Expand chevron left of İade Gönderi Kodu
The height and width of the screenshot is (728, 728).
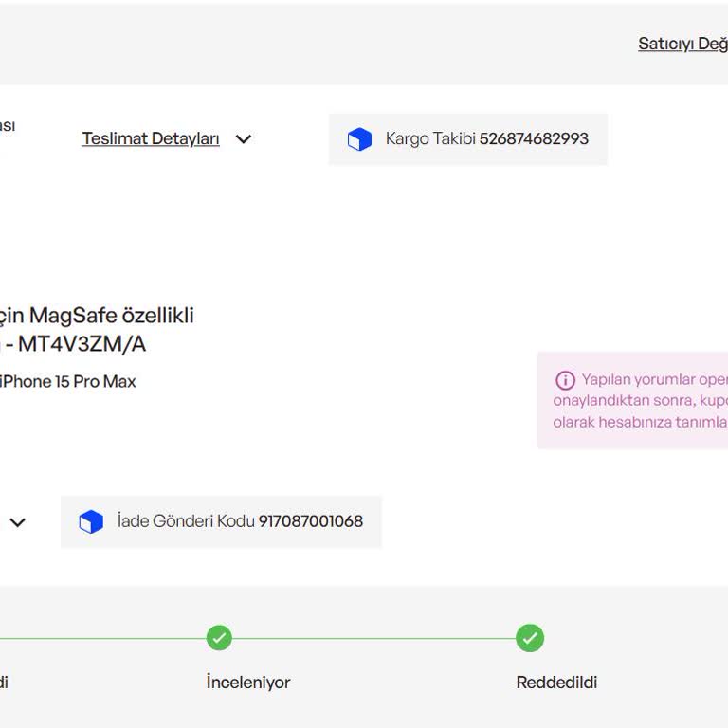(18, 522)
